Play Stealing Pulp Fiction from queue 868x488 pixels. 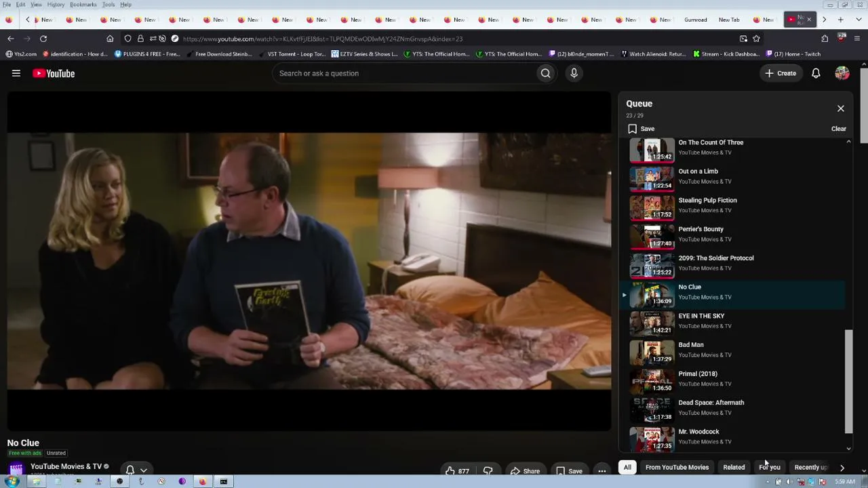732,208
